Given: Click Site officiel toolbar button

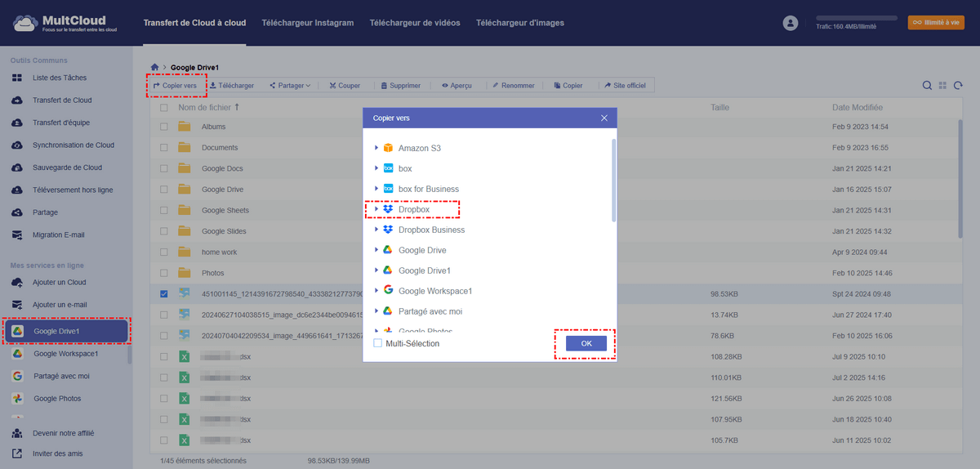Looking at the screenshot, I should (625, 86).
